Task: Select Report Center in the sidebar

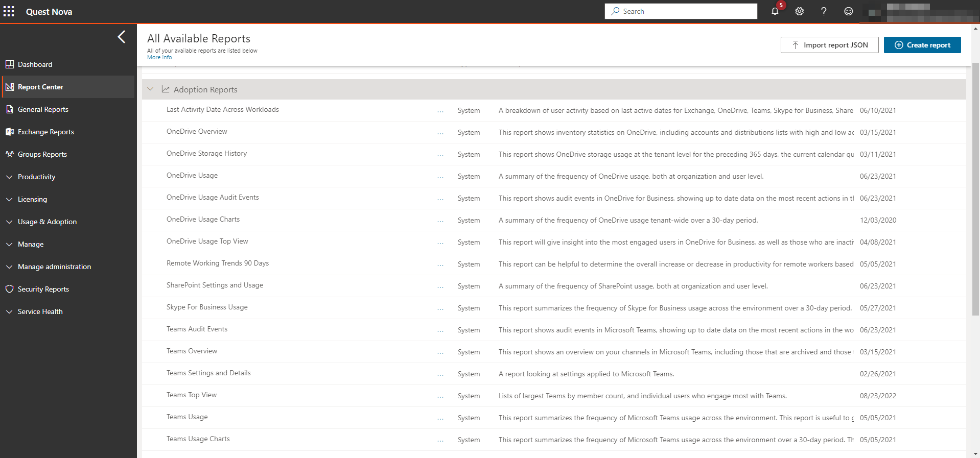Action: (x=40, y=87)
